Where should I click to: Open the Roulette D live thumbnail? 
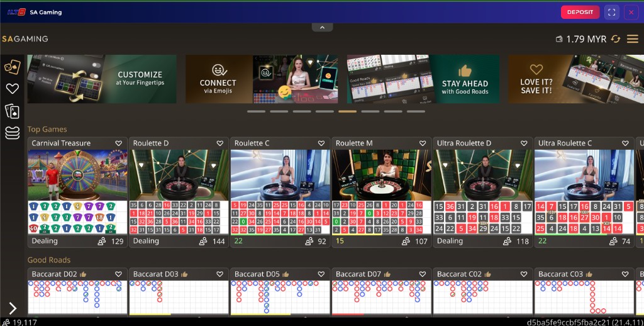(x=179, y=175)
